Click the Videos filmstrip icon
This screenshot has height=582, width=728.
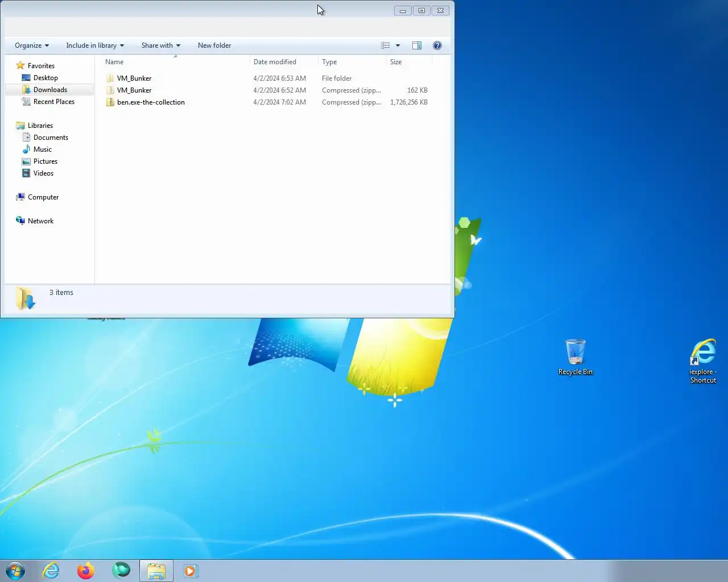(26, 173)
